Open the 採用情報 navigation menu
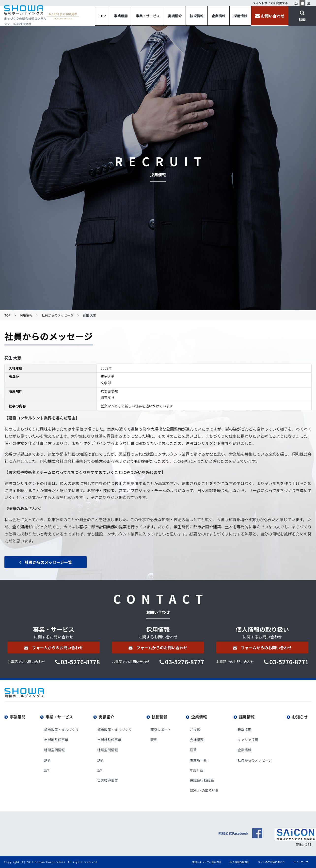Screen dimensions: 316x868 [x=240, y=16]
